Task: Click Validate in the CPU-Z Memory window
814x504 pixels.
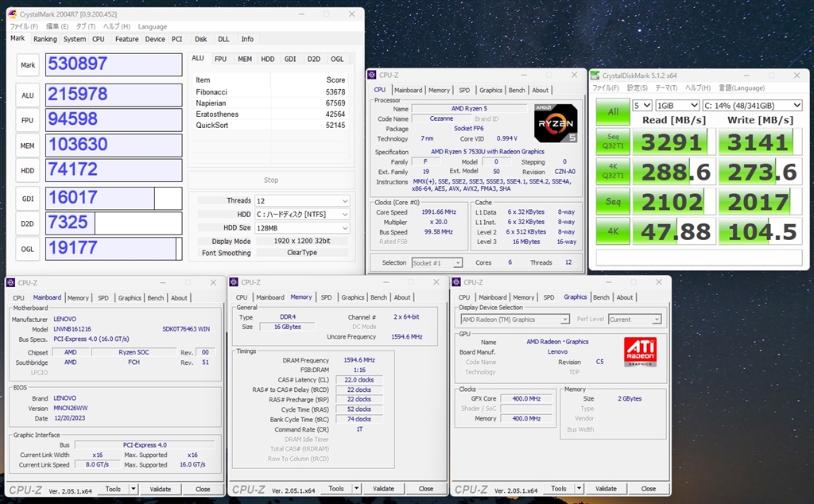Action: (x=383, y=489)
